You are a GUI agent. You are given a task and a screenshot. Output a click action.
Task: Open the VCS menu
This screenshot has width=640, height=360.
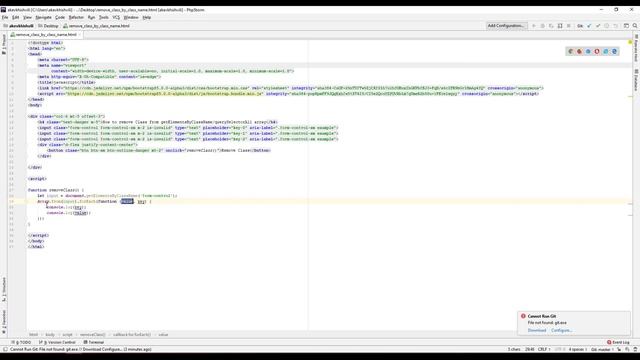[116, 18]
